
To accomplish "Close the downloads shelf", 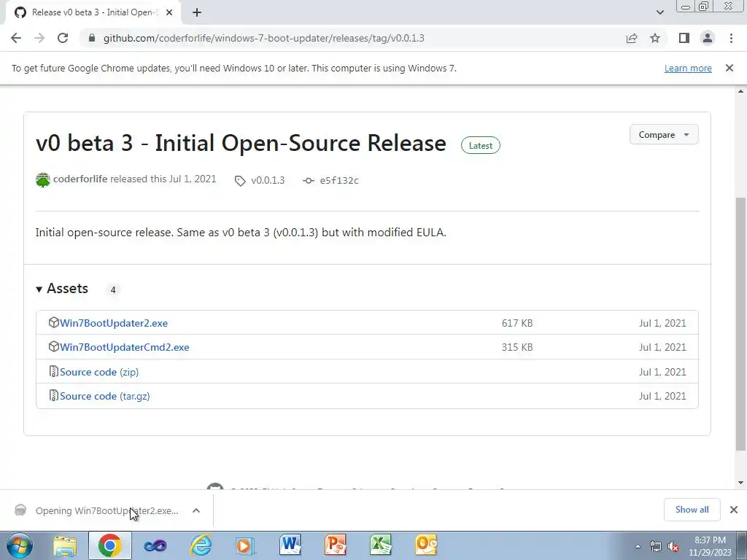I will pos(734,510).
